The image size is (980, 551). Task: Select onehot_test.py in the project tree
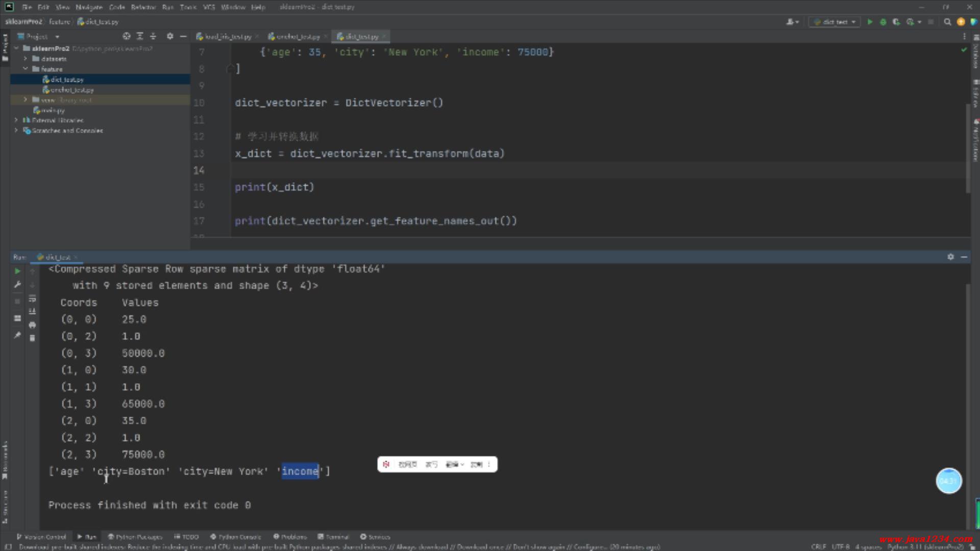coord(71,90)
